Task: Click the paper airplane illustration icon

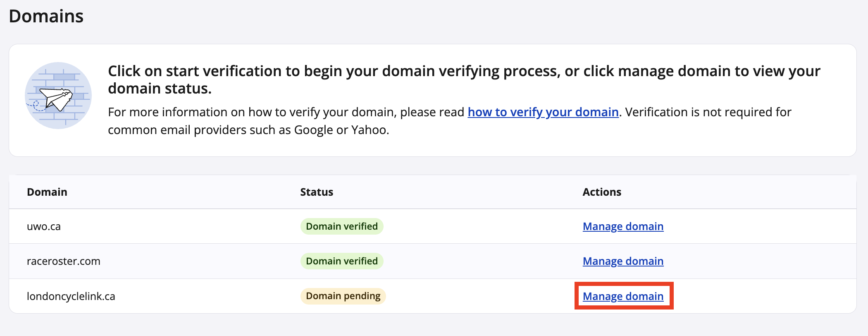Action: pyautogui.click(x=58, y=96)
